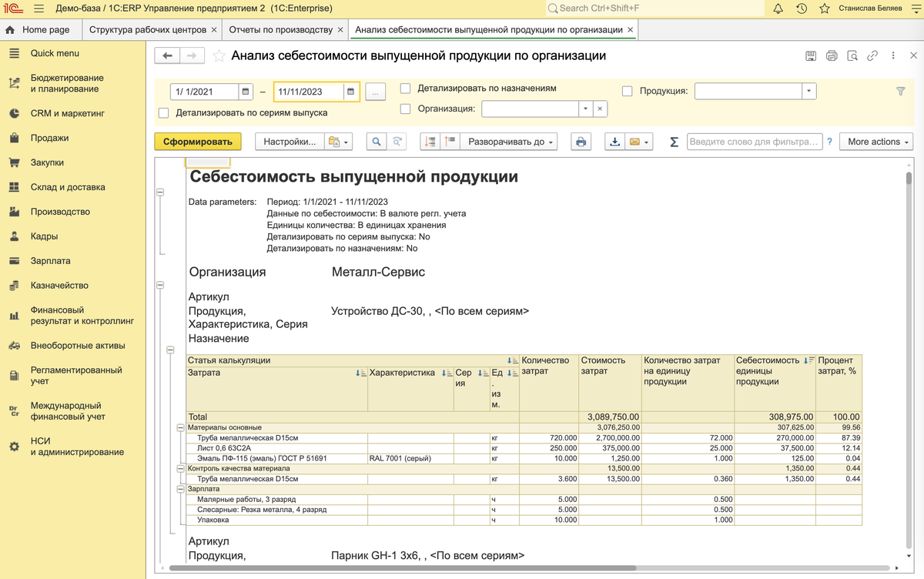Click the notifications bell icon
The width and height of the screenshot is (924, 579).
coord(778,8)
